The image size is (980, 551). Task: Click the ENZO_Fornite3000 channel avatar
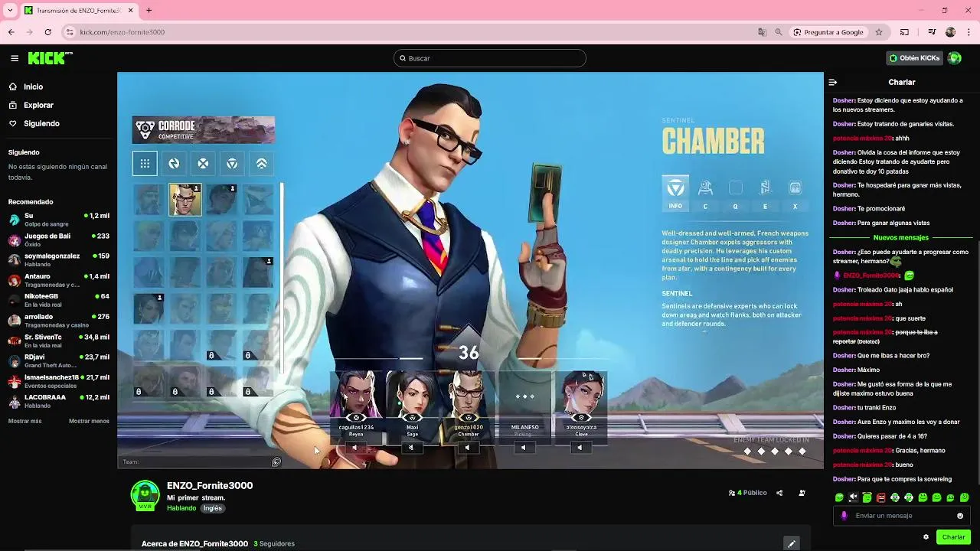[x=145, y=495]
